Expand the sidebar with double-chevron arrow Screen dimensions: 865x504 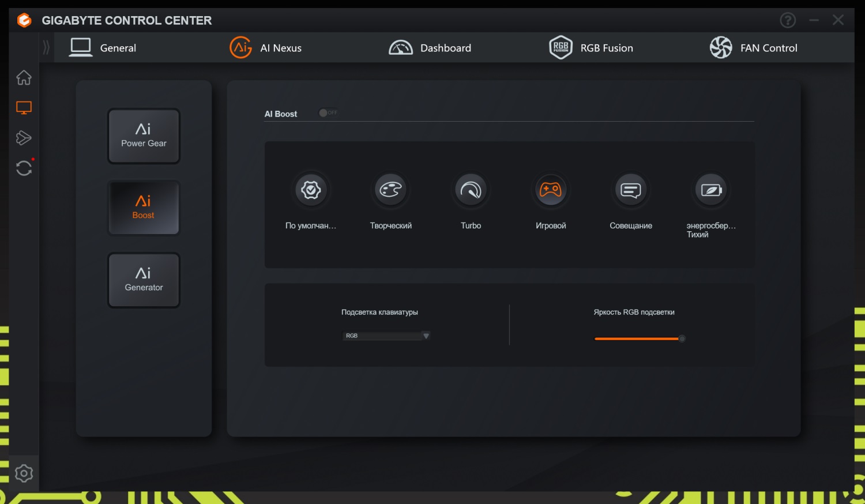[x=46, y=47]
